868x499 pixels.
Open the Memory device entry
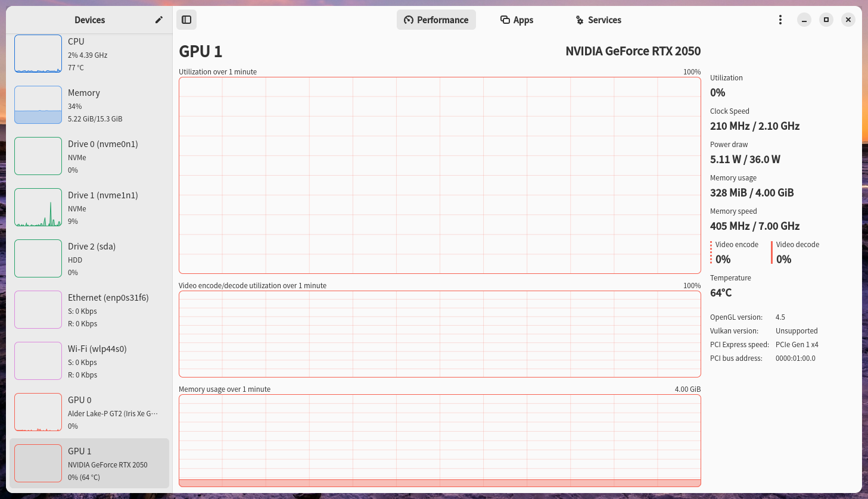(x=89, y=105)
